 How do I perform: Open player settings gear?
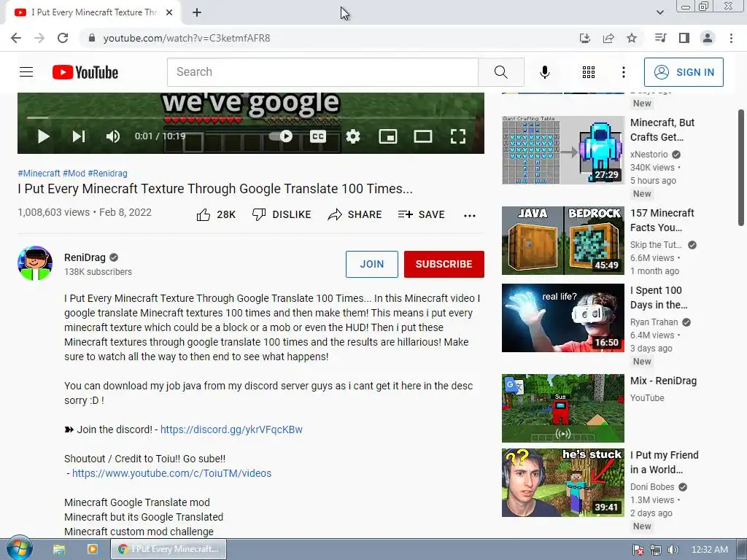pyautogui.click(x=353, y=136)
